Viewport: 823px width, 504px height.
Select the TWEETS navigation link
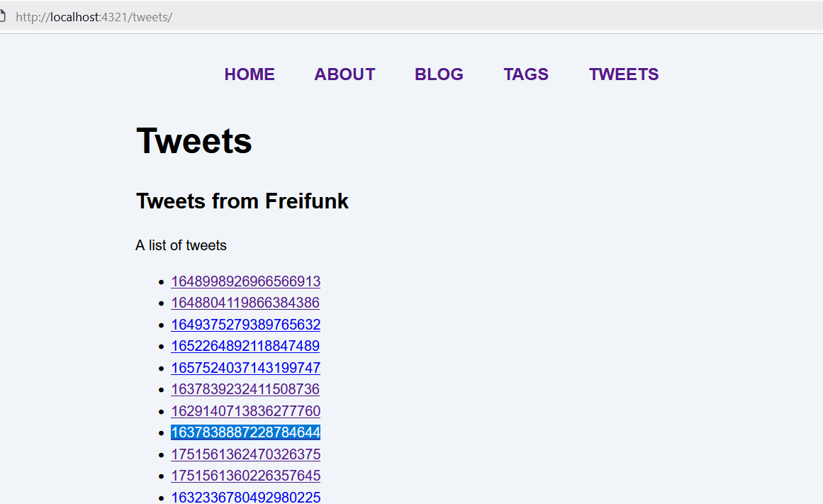[624, 74]
